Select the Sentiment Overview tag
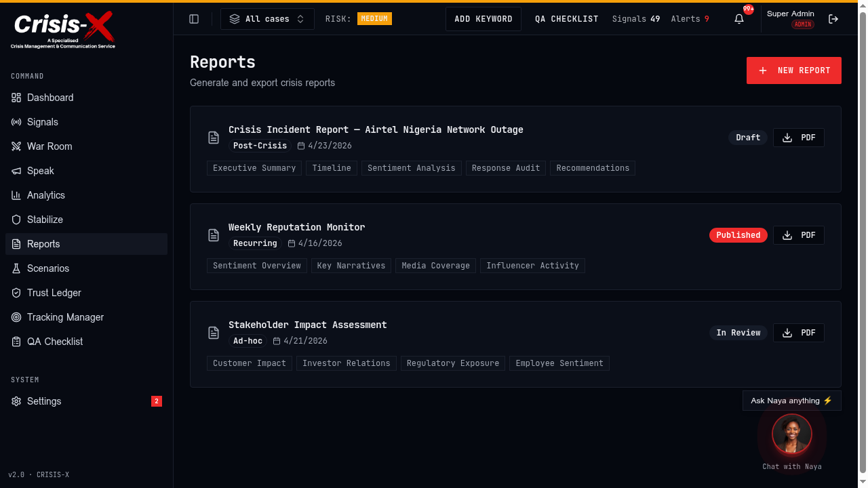Viewport: 868px width, 488px height. pos(257,266)
